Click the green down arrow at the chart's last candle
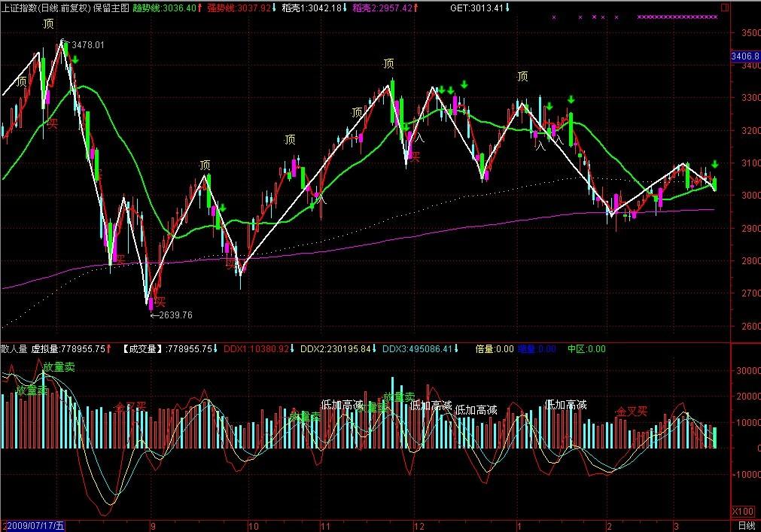 tap(715, 164)
